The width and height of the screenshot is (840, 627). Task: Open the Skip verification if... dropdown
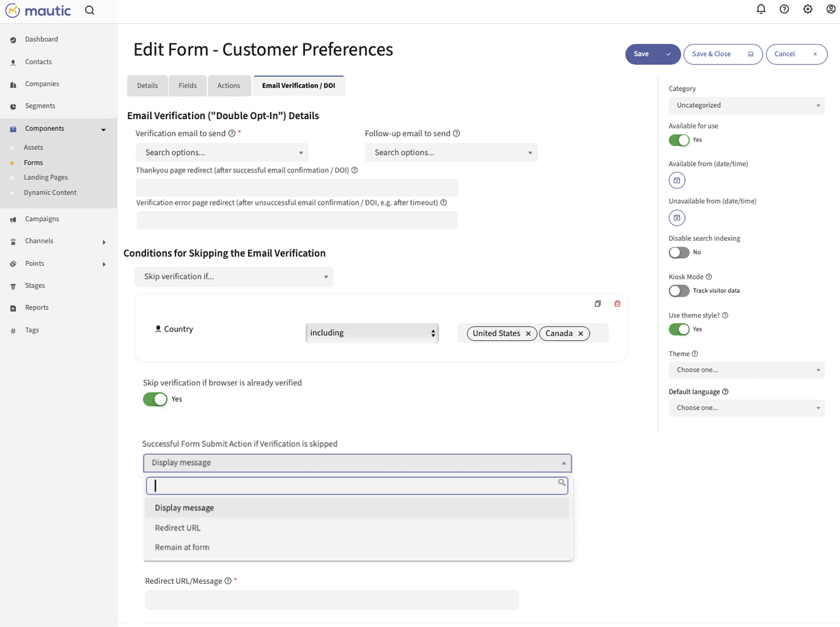[233, 277]
